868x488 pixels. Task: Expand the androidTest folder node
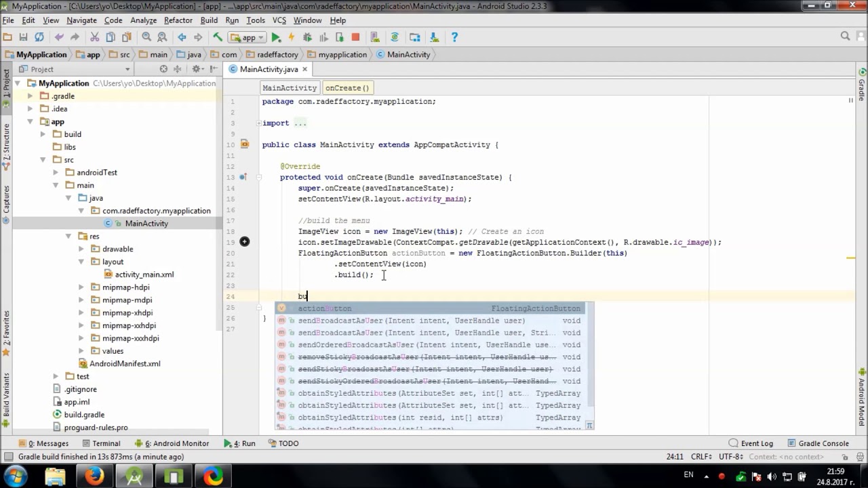click(56, 172)
